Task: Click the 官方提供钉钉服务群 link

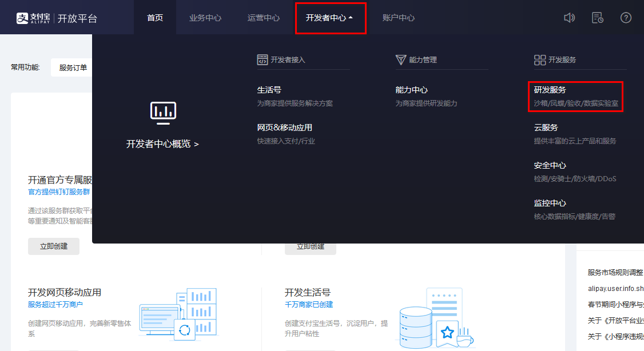Action: [59, 192]
